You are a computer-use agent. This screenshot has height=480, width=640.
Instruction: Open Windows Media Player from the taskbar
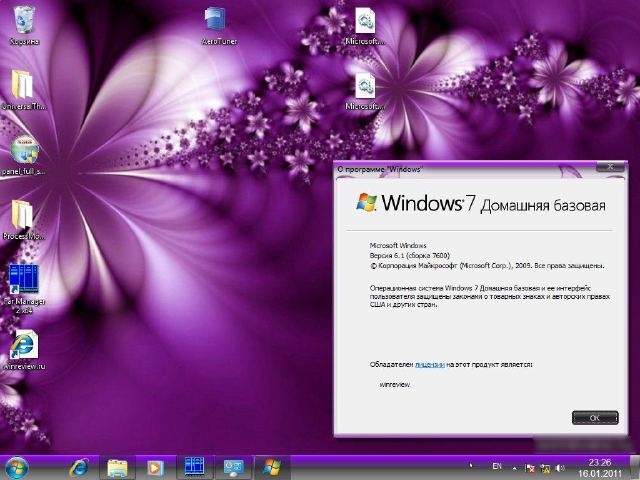coord(155,466)
